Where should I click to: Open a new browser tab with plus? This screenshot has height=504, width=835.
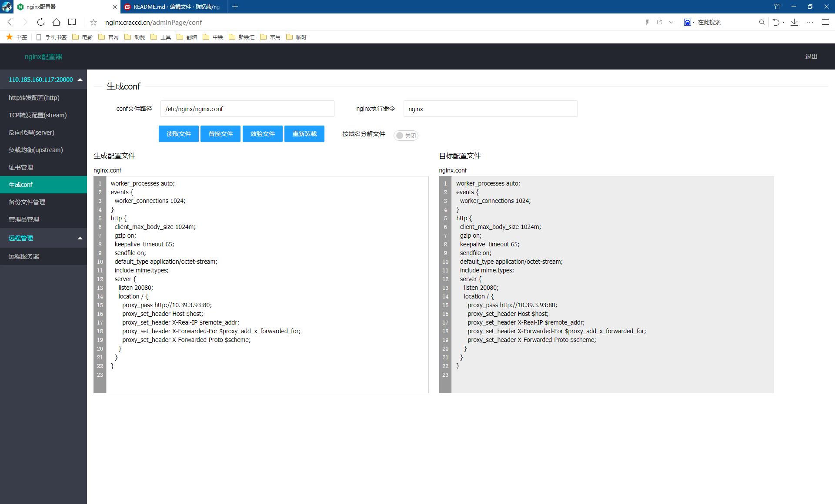(x=235, y=7)
